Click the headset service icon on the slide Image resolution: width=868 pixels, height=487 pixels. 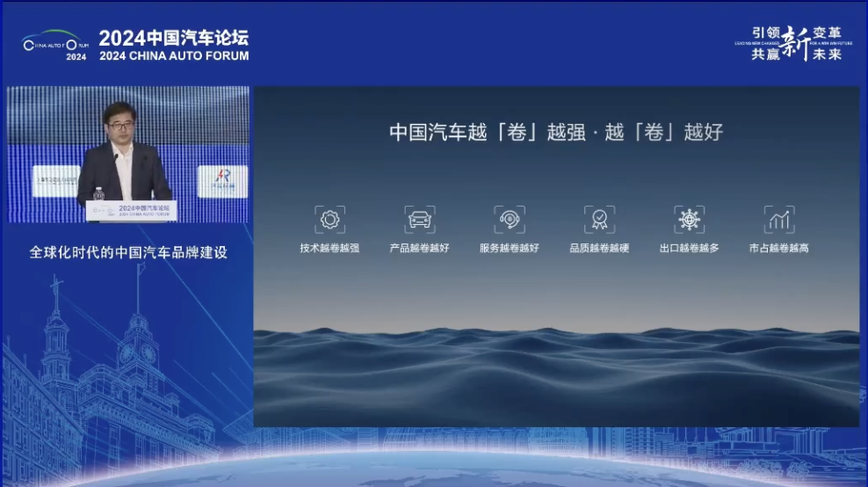coord(509,219)
